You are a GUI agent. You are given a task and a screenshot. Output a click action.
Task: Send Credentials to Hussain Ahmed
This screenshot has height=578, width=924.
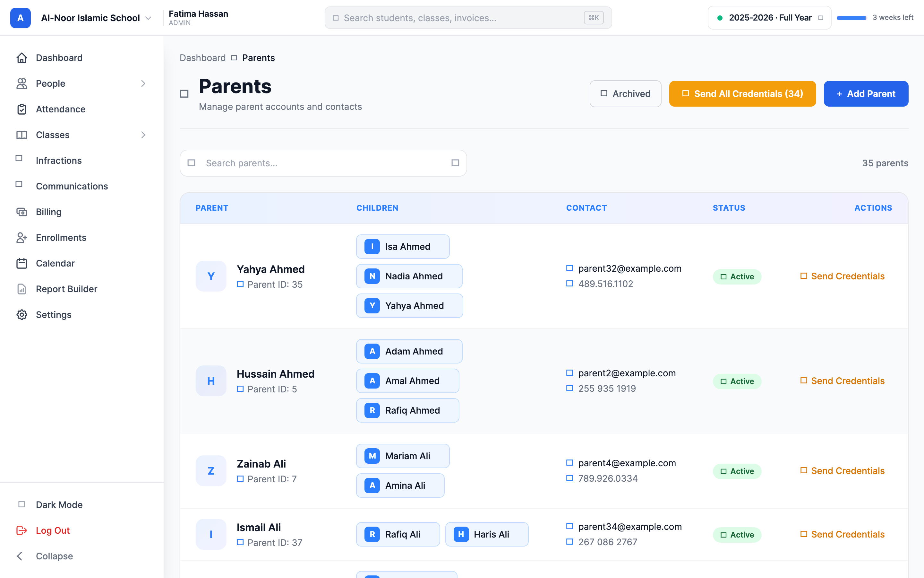click(842, 381)
